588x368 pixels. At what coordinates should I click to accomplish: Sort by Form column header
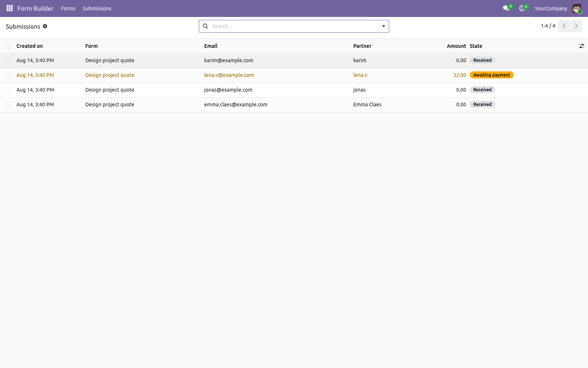click(92, 46)
